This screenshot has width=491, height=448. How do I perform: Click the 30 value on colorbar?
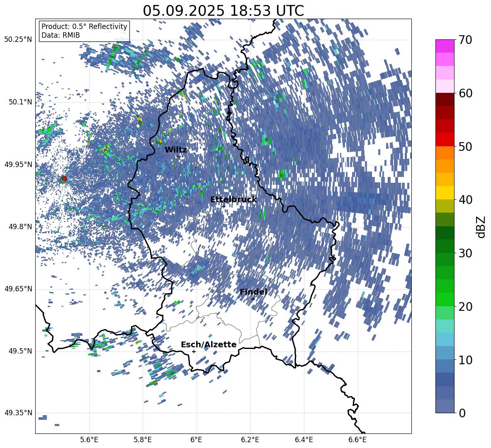click(x=465, y=253)
